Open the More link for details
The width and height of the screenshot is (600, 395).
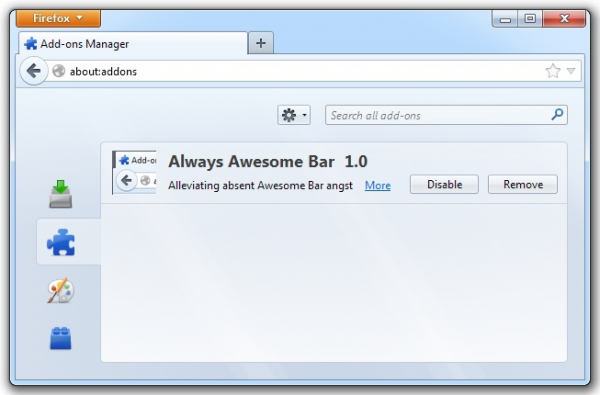click(378, 186)
